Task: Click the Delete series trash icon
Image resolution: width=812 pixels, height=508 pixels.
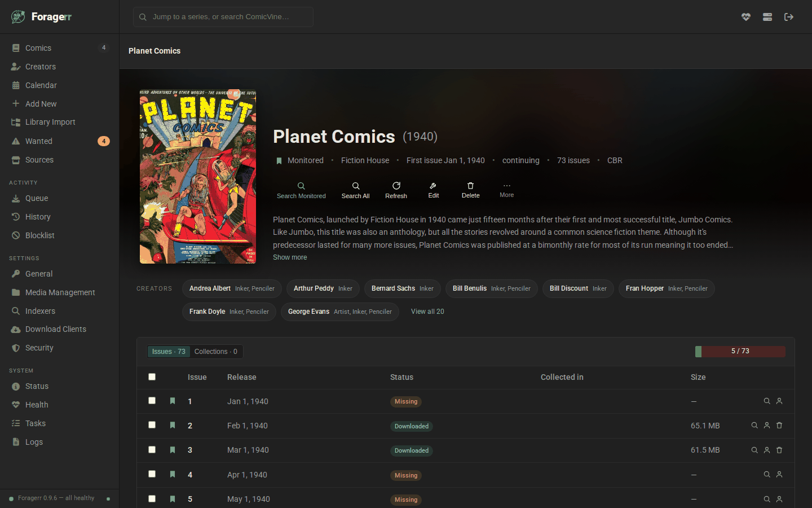Action: (470, 186)
